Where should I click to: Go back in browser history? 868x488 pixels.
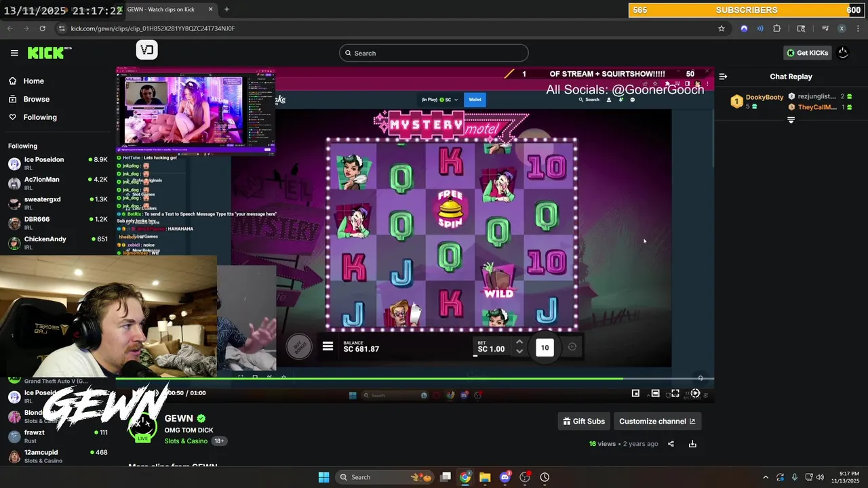9,28
